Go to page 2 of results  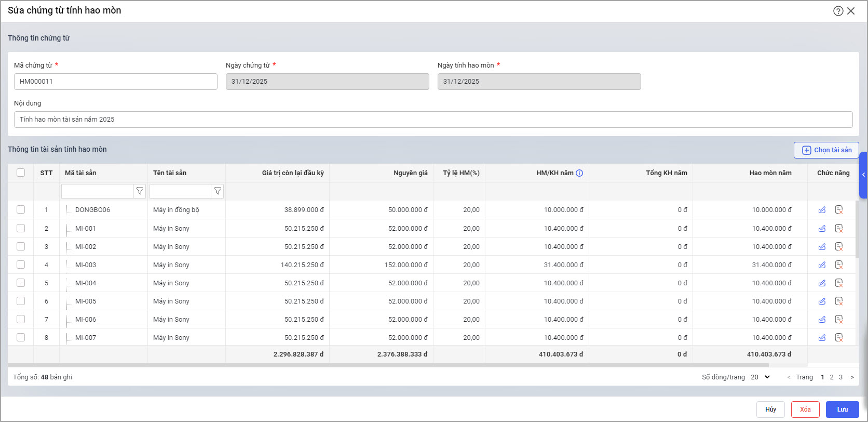tap(832, 377)
